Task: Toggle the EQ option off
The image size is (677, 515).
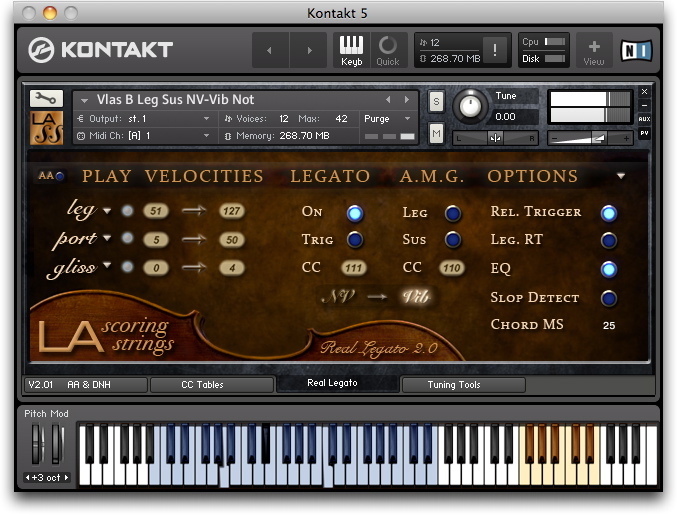Action: coord(609,269)
